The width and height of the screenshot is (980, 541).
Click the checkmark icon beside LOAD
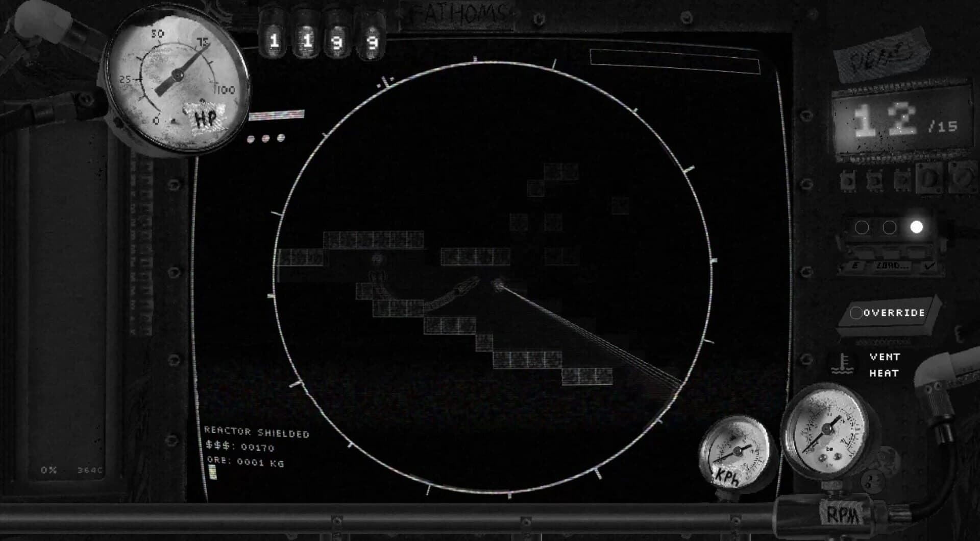(x=929, y=265)
